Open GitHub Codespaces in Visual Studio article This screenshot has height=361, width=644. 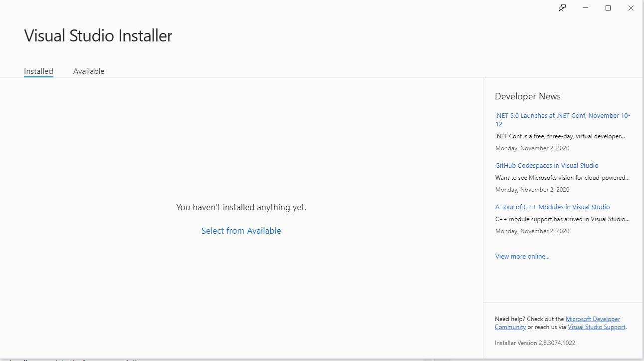[x=547, y=165]
